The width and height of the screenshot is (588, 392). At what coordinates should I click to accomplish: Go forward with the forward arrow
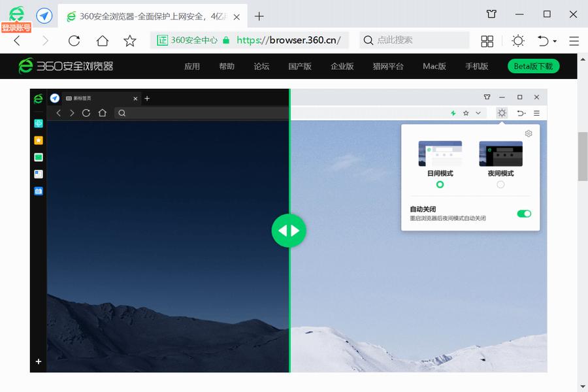click(45, 41)
